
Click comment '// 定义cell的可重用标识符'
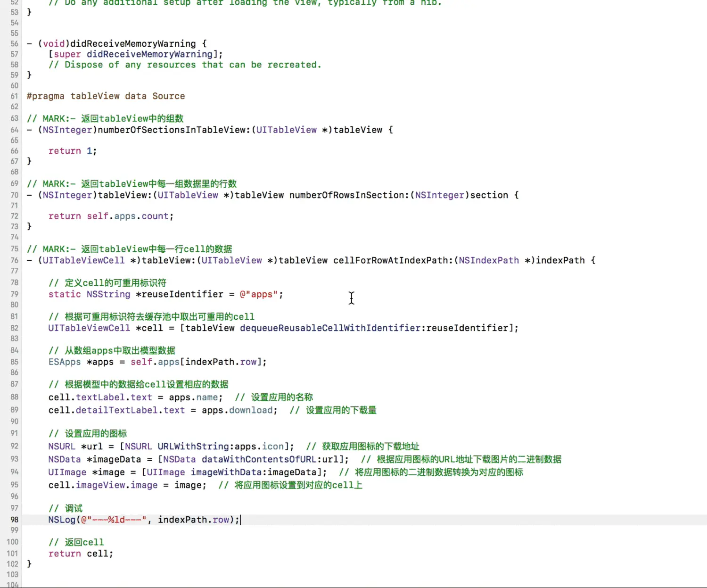tap(107, 283)
